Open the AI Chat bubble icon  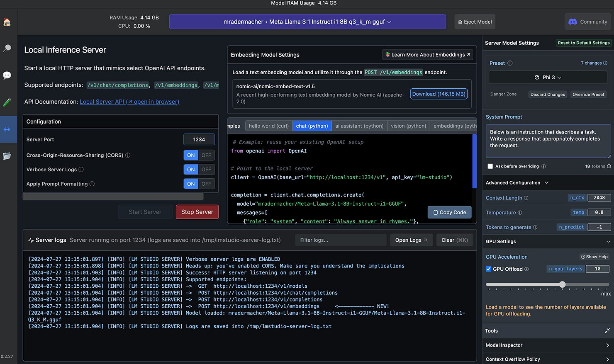point(7,75)
